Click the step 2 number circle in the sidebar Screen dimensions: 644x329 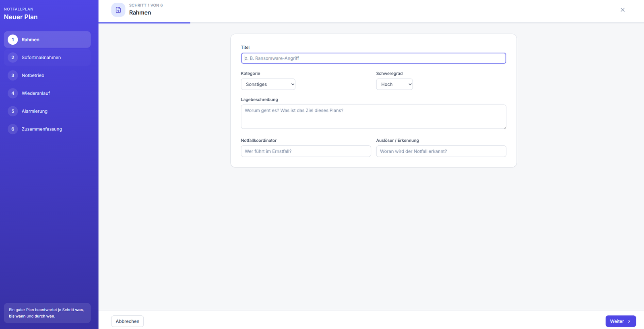(x=13, y=58)
